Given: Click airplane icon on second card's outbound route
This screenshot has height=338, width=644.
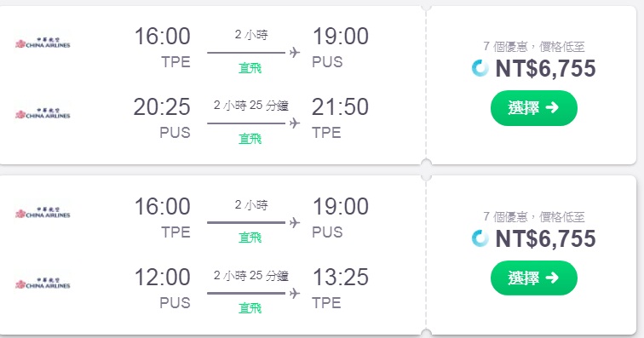Looking at the screenshot, I should pos(295,222).
